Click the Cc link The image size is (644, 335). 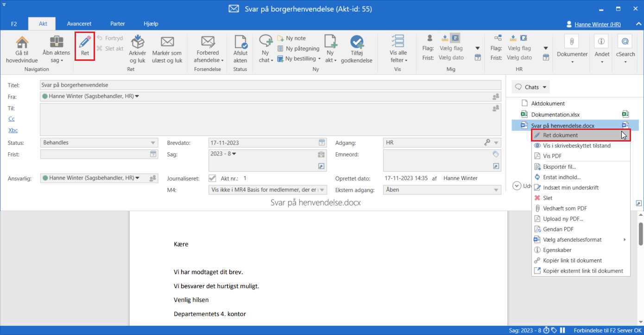coord(12,119)
